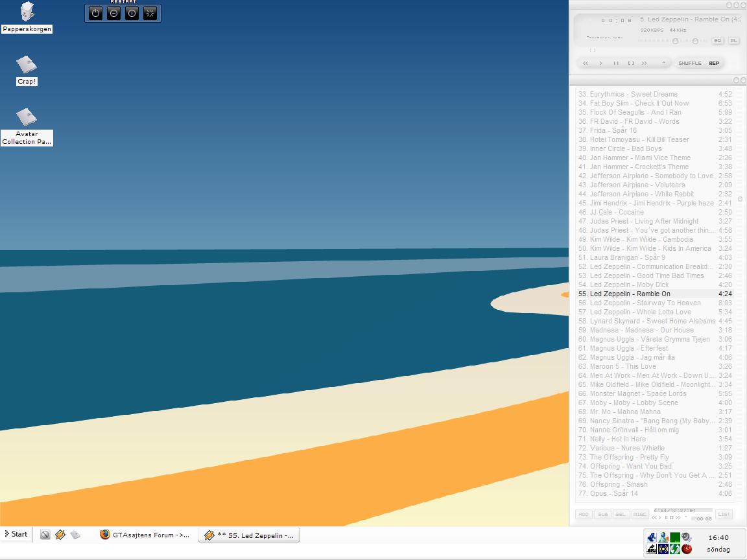Go to previous track in Winamp player

(586, 64)
